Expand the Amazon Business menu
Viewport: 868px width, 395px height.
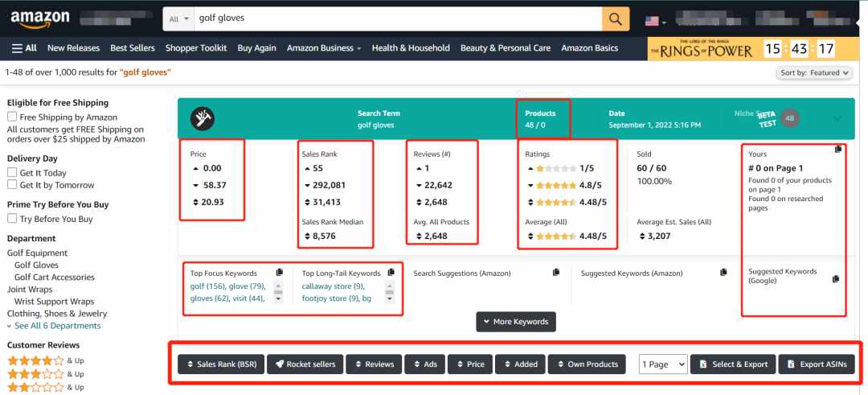coord(324,48)
